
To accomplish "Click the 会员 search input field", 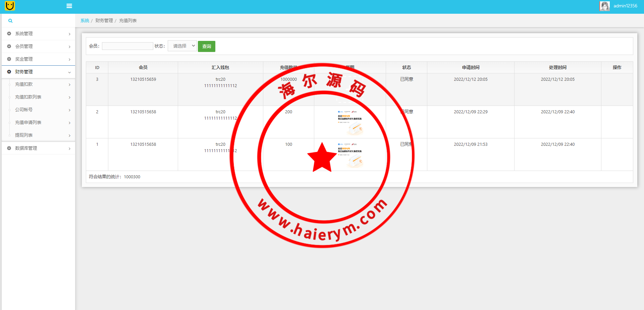I will [127, 46].
